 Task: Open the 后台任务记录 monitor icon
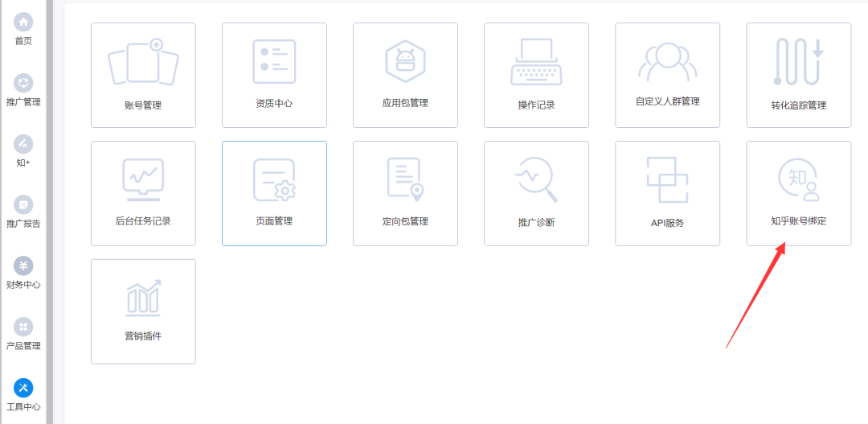click(143, 180)
